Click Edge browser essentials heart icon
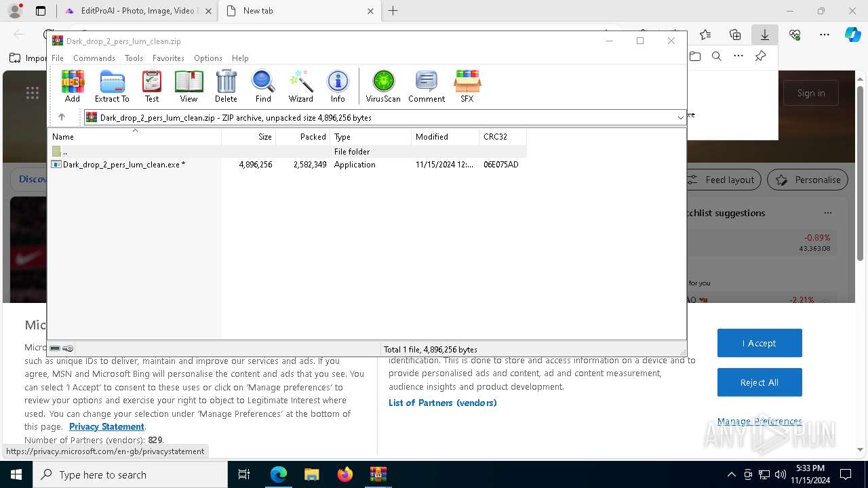This screenshot has height=488, width=868. (795, 35)
